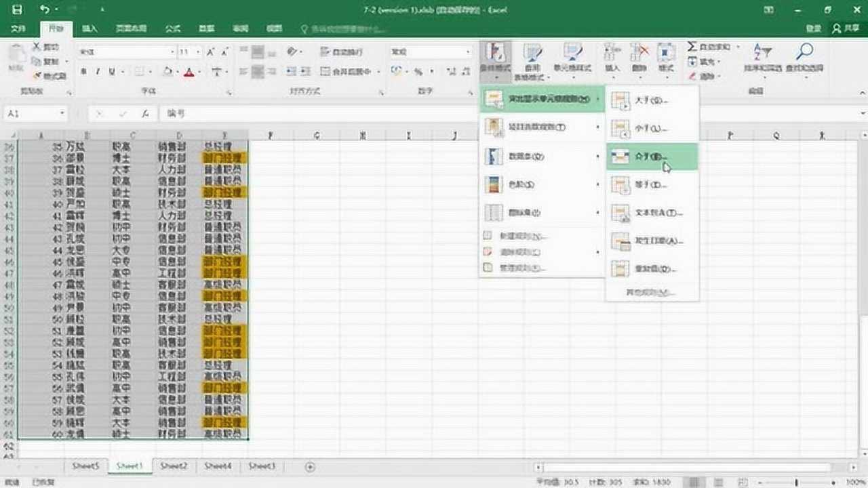Image resolution: width=868 pixels, height=488 pixels.
Task: Open the font name dropdown
Action: pyautogui.click(x=172, y=52)
